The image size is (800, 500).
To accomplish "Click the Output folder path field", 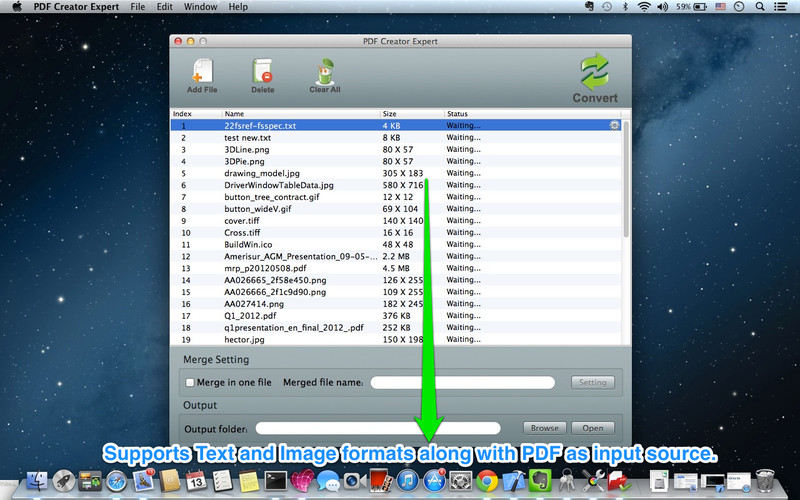I will [x=378, y=428].
